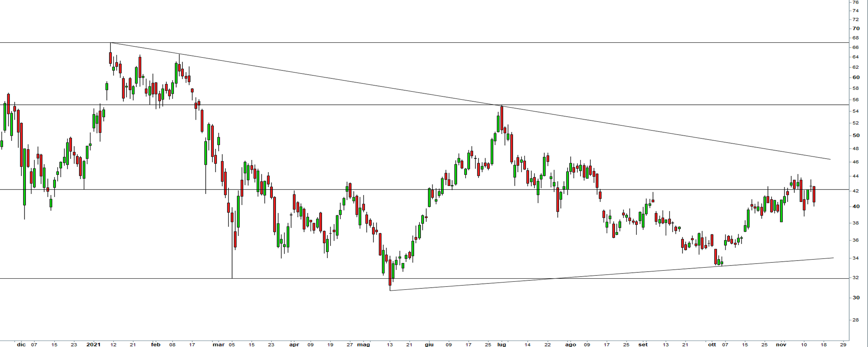Select the 'set' month marker
Image resolution: width=868 pixels, height=347 pixels.
(643, 345)
